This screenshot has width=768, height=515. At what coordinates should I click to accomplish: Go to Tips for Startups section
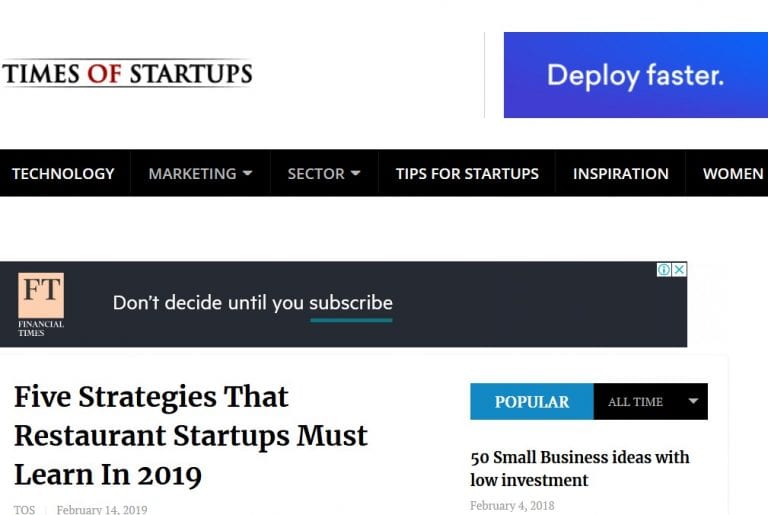tap(467, 173)
